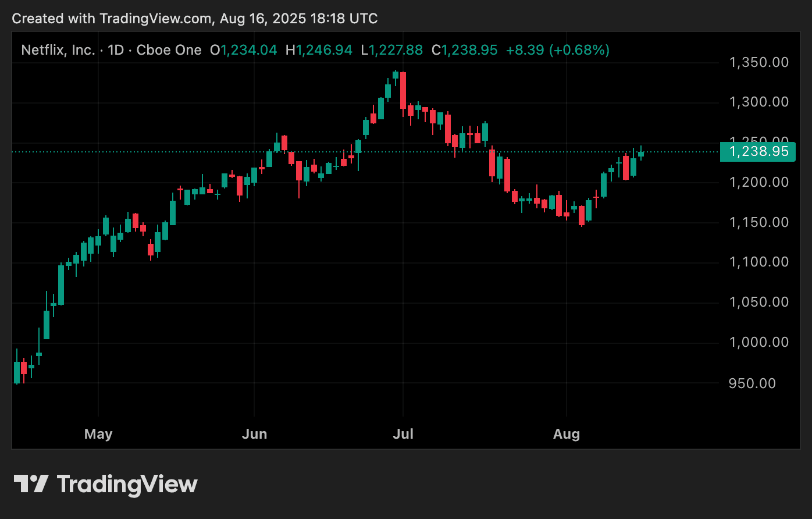Click the Aug label on time axis

567,434
